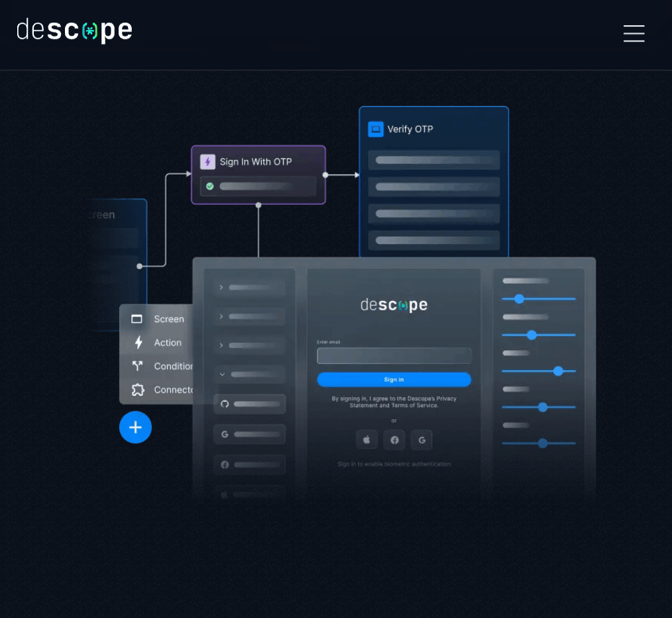This screenshot has height=618, width=672.
Task: Adjust the fifth slider in right panel
Action: click(x=543, y=443)
